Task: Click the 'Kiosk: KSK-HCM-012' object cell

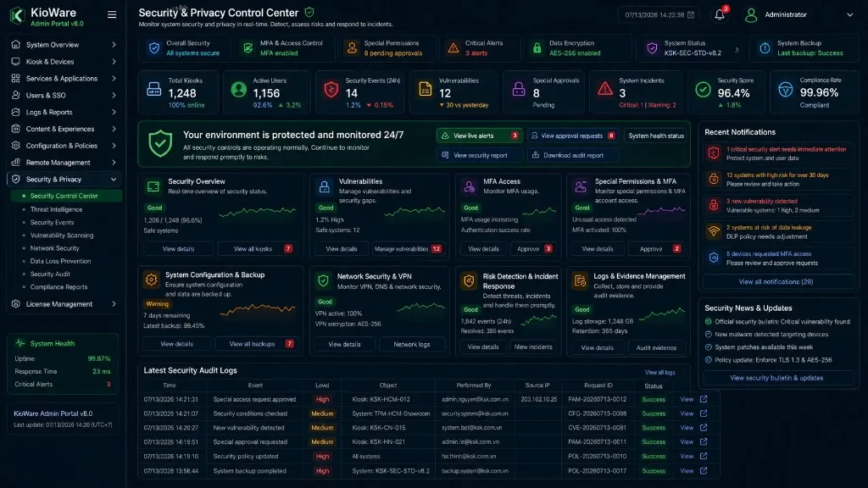Action: coord(381,400)
